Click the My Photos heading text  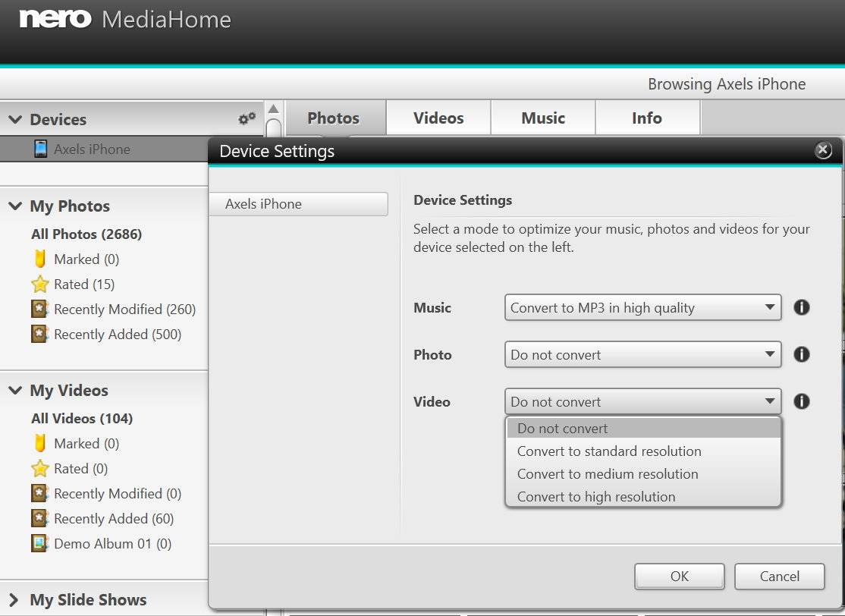coord(70,206)
